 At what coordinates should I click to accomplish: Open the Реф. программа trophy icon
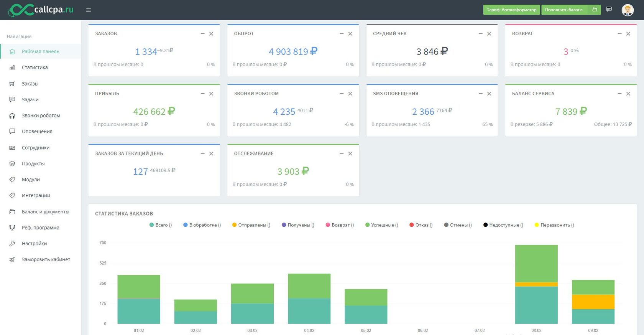(12, 228)
